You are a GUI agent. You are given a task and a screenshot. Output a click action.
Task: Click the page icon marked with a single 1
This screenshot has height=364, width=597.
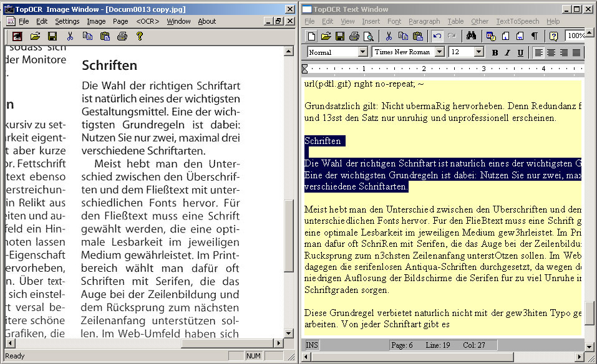pyautogui.click(x=506, y=36)
